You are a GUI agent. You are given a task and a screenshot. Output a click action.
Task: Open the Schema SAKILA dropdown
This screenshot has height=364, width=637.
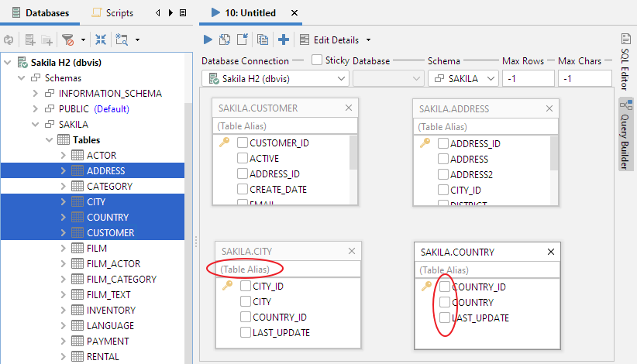[x=463, y=78]
